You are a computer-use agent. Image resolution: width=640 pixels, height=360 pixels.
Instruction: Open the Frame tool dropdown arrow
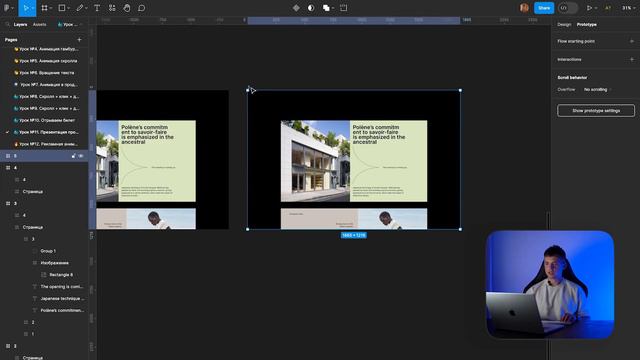(51, 8)
